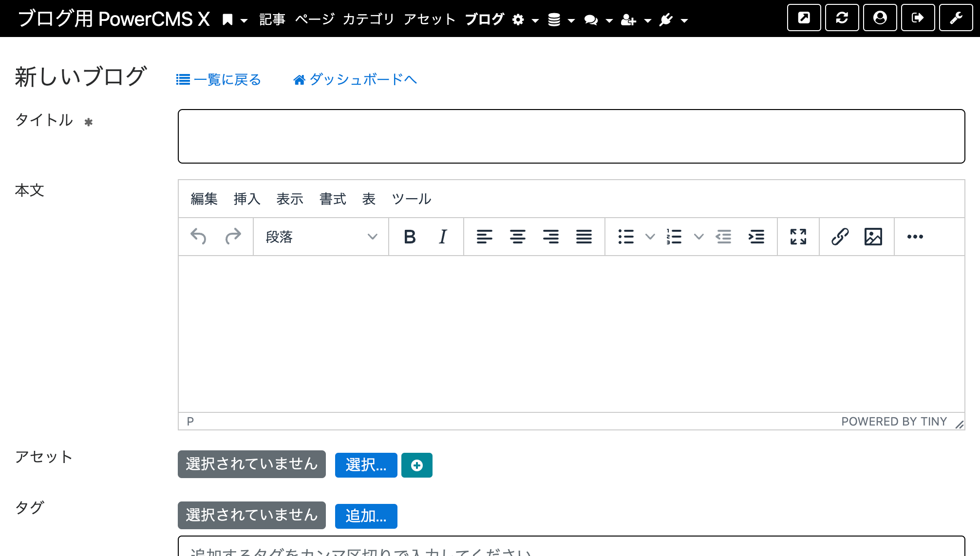
Task: Click the sign-out icon button
Action: 918,18
